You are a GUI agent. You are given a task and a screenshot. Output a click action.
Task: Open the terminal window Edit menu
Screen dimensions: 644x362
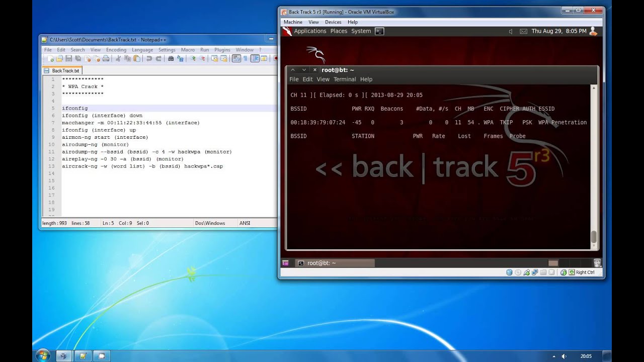307,79
